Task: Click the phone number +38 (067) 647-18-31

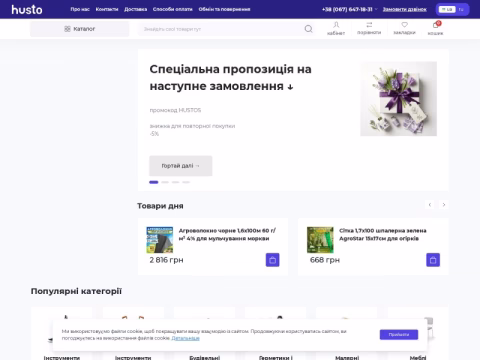Action: point(347,9)
